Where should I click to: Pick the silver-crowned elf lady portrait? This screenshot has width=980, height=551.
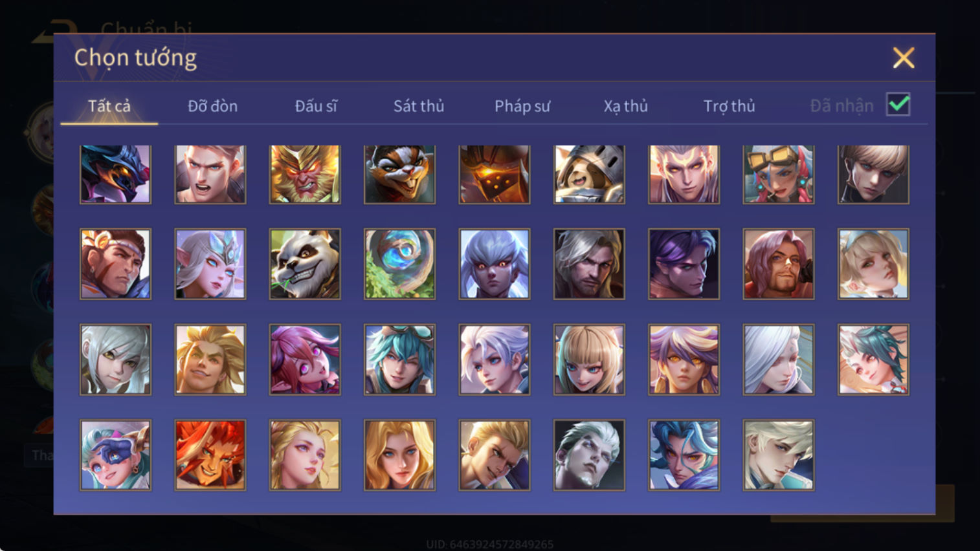click(x=210, y=264)
